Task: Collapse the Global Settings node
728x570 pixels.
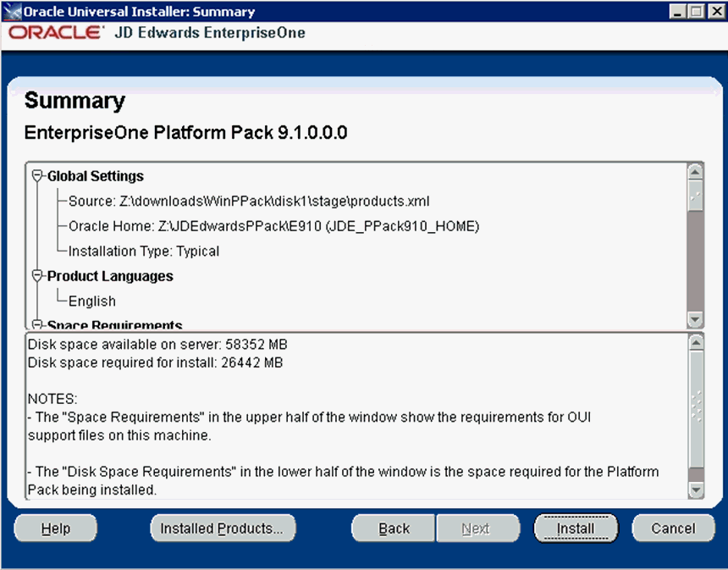Action: click(x=37, y=176)
